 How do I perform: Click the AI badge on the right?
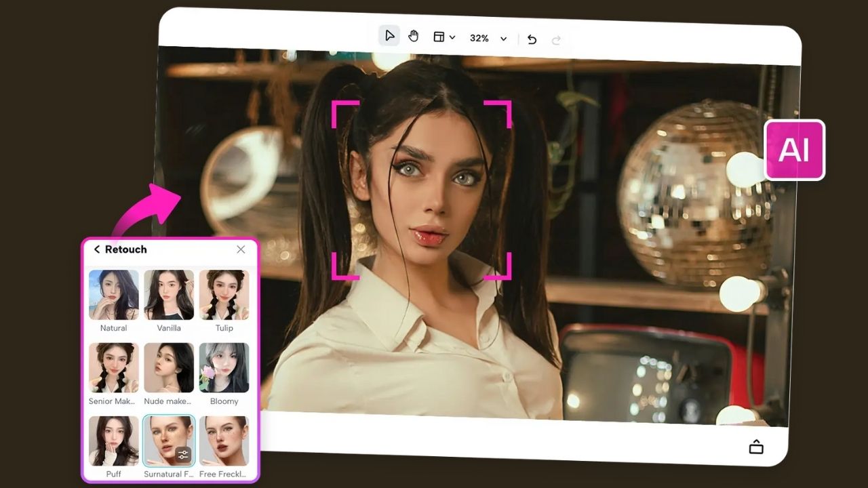[x=794, y=150]
